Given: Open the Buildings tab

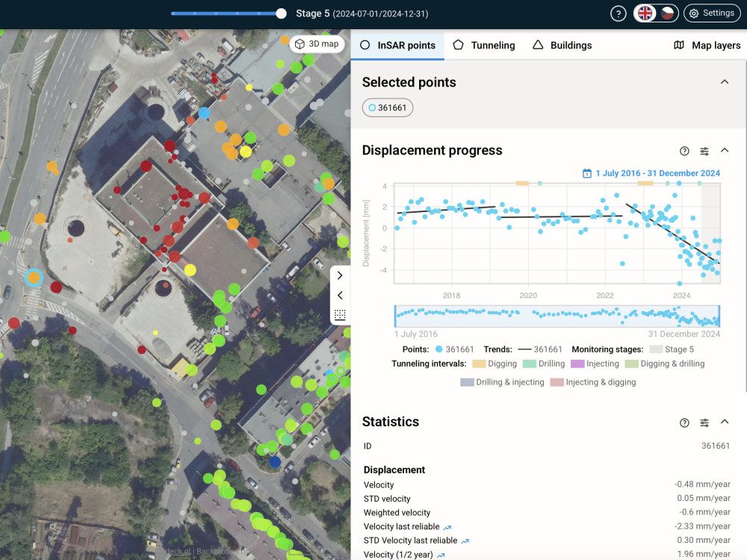Looking at the screenshot, I should (562, 46).
